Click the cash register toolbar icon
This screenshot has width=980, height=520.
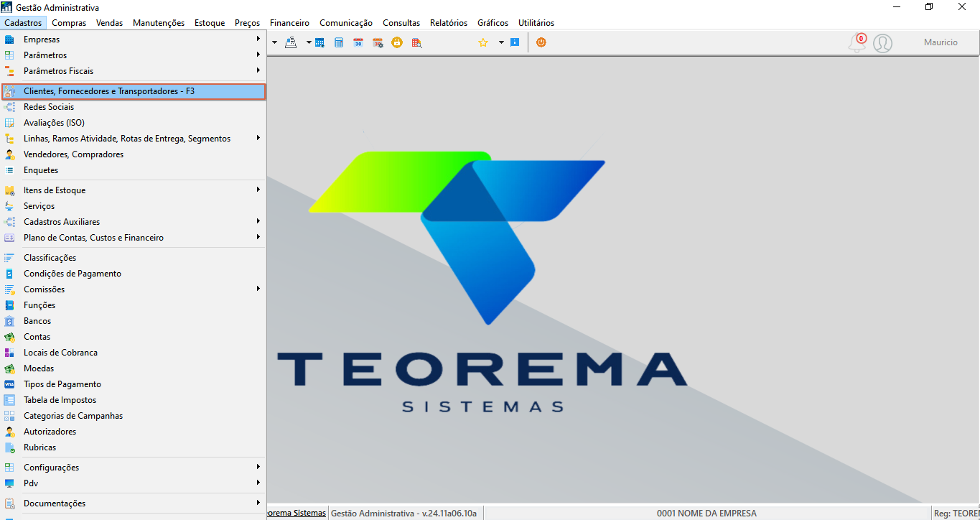point(291,42)
